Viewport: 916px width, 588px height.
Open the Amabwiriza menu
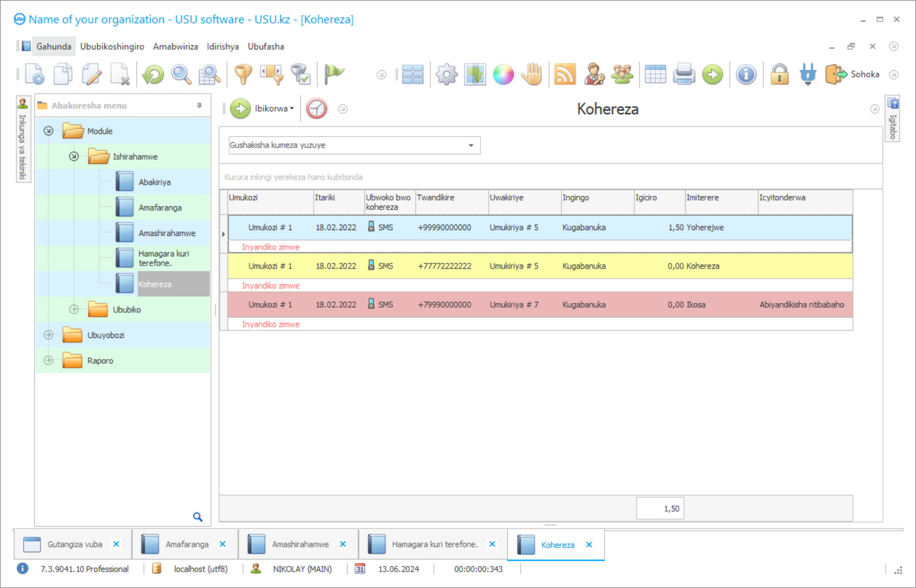(x=175, y=47)
